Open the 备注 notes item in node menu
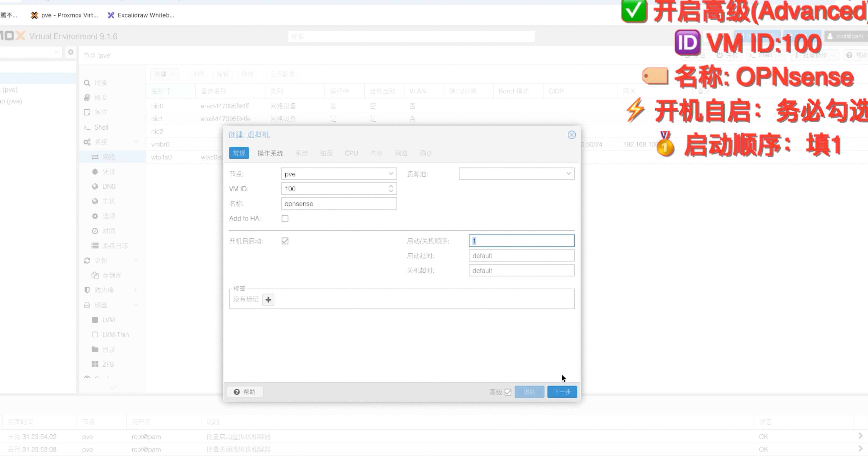The width and height of the screenshot is (868, 458). coord(101,112)
